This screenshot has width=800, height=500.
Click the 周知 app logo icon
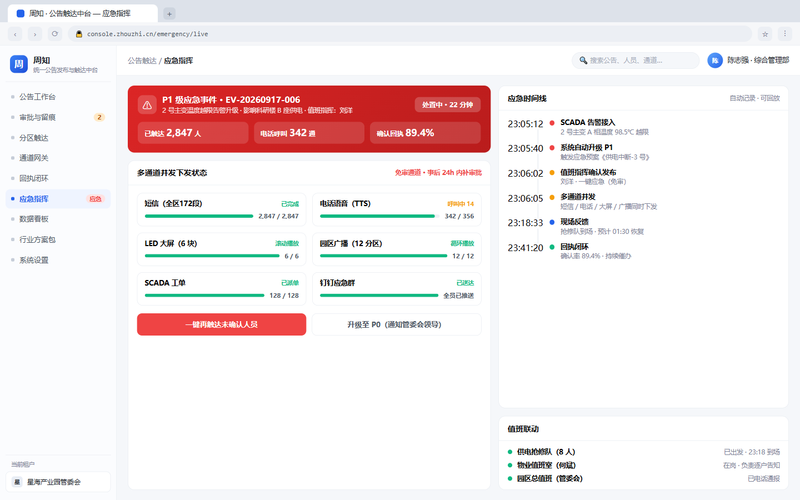(19, 64)
